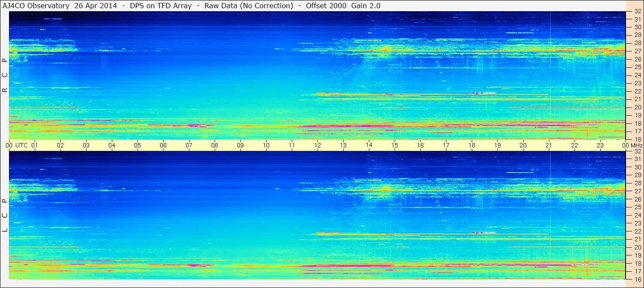The height and width of the screenshot is (288, 644).
Task: Select the 30 MHz label on the LCP scale
Action: pyautogui.click(x=638, y=167)
